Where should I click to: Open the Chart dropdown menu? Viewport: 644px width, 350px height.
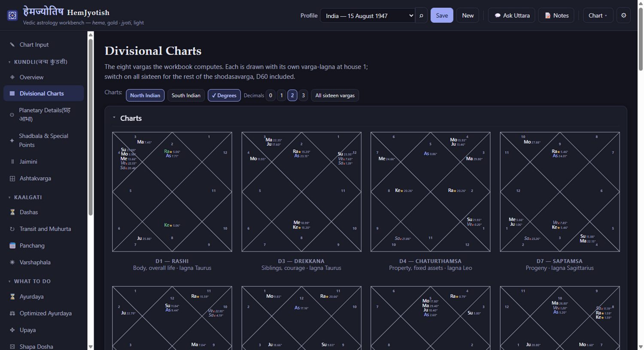click(x=598, y=15)
